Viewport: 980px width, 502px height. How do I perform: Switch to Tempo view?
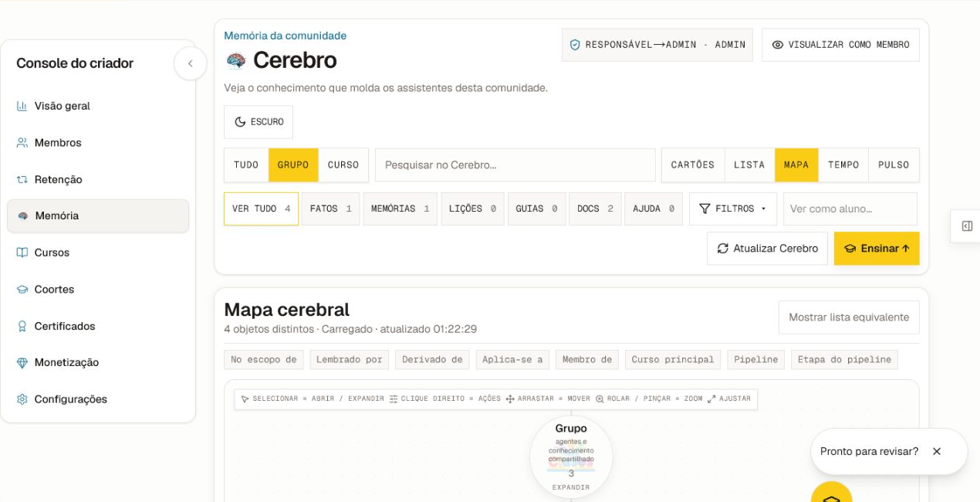(843, 165)
